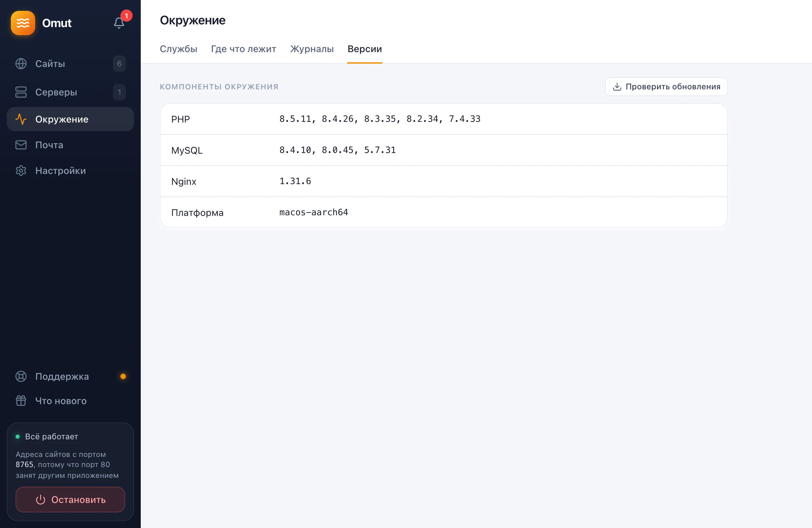Click PHP versions list 8.5.11, 8.4.26…

tap(380, 119)
